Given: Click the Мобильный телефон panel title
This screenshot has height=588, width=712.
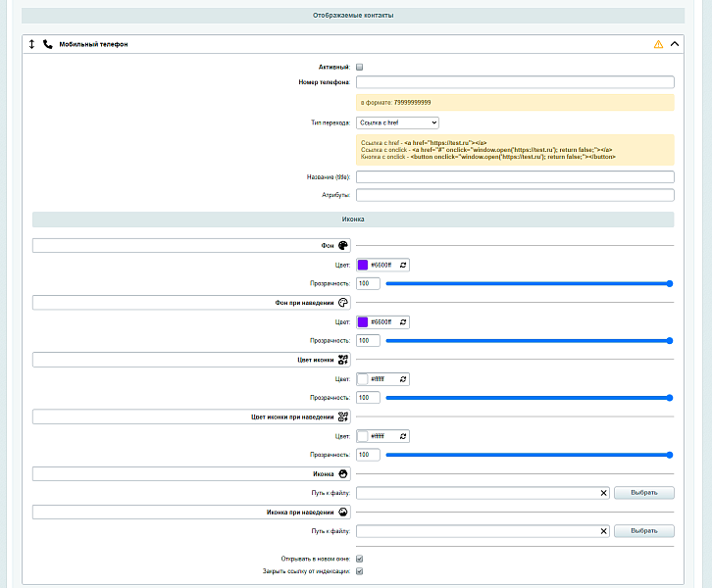Looking at the screenshot, I should 93,44.
